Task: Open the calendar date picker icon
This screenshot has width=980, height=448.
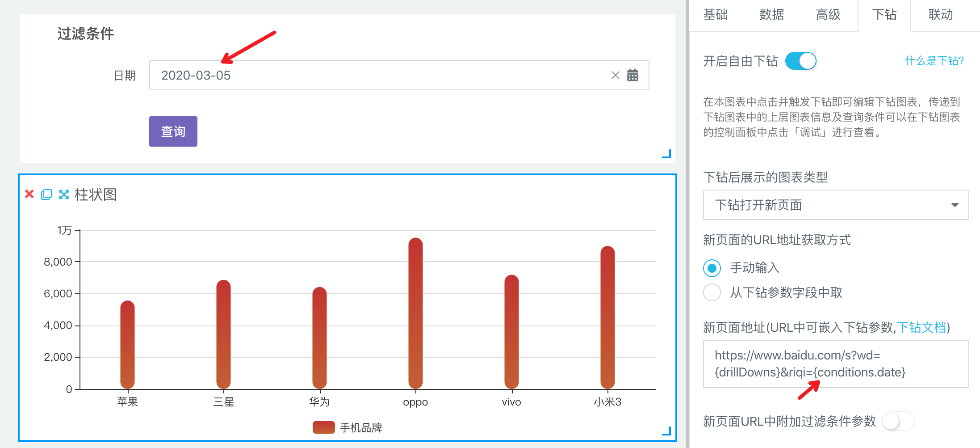Action: pos(632,75)
